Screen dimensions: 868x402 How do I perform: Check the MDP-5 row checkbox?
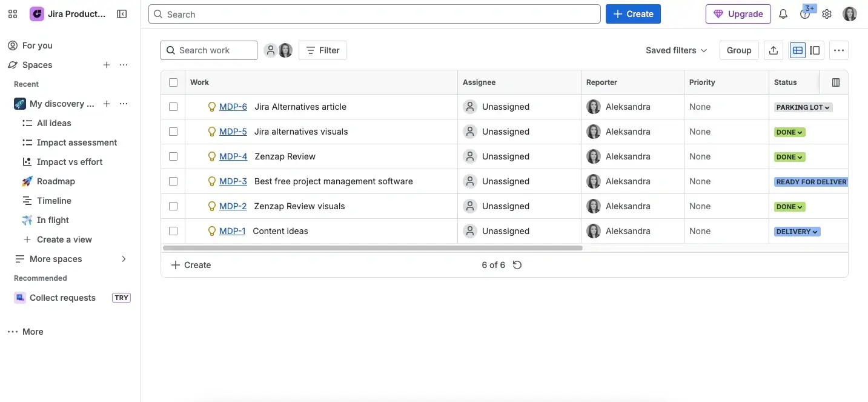point(173,132)
